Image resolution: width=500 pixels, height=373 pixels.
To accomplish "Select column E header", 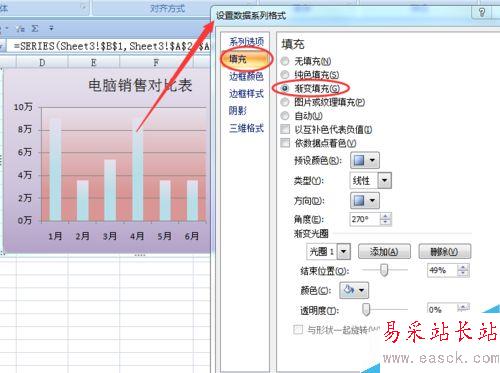I will [x=94, y=63].
